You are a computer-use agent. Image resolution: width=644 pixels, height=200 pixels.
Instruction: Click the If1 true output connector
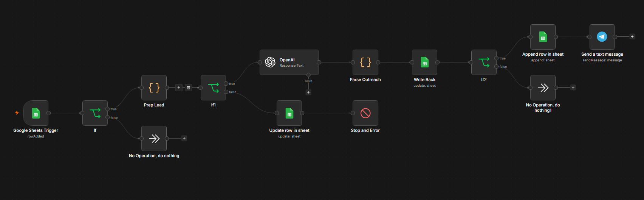click(226, 84)
